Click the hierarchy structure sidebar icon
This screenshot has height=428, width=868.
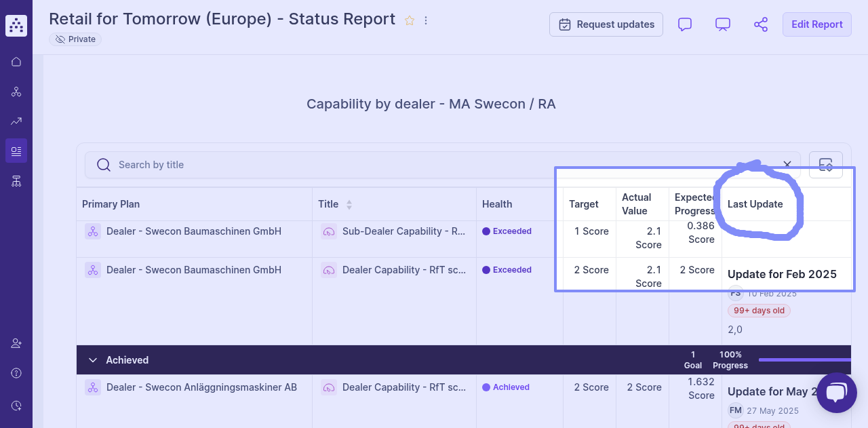tap(16, 180)
